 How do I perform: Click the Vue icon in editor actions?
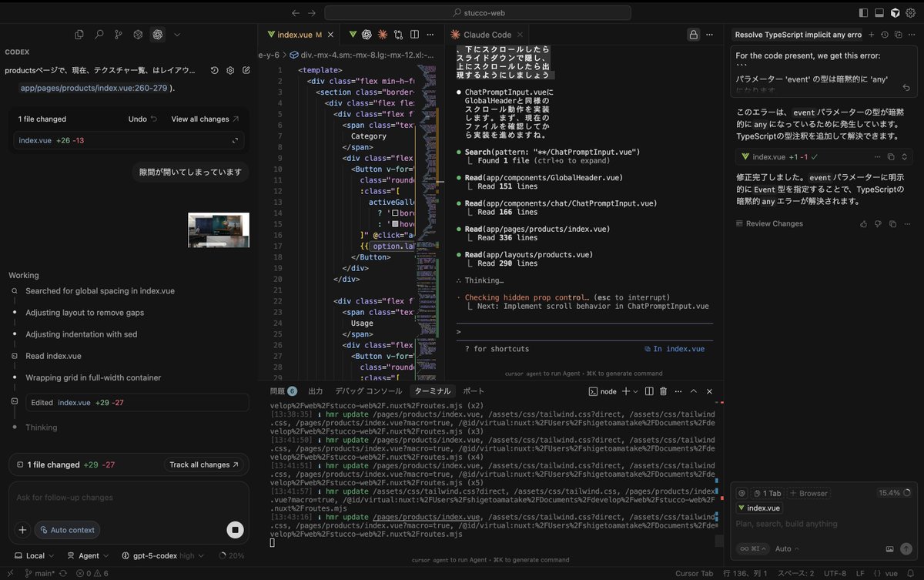[x=353, y=35]
